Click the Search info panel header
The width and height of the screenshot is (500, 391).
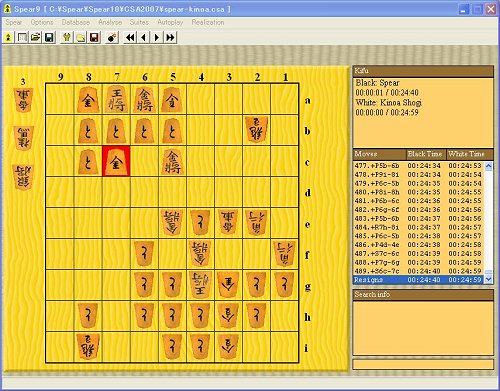[423, 295]
